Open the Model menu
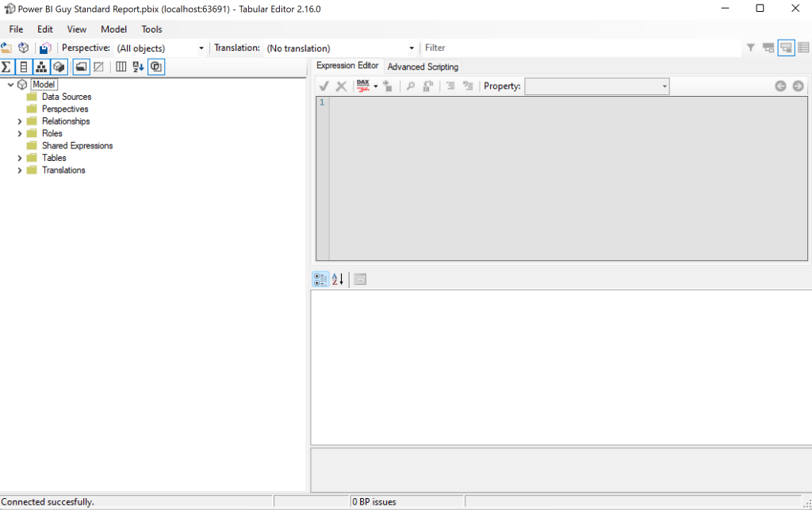 (113, 29)
